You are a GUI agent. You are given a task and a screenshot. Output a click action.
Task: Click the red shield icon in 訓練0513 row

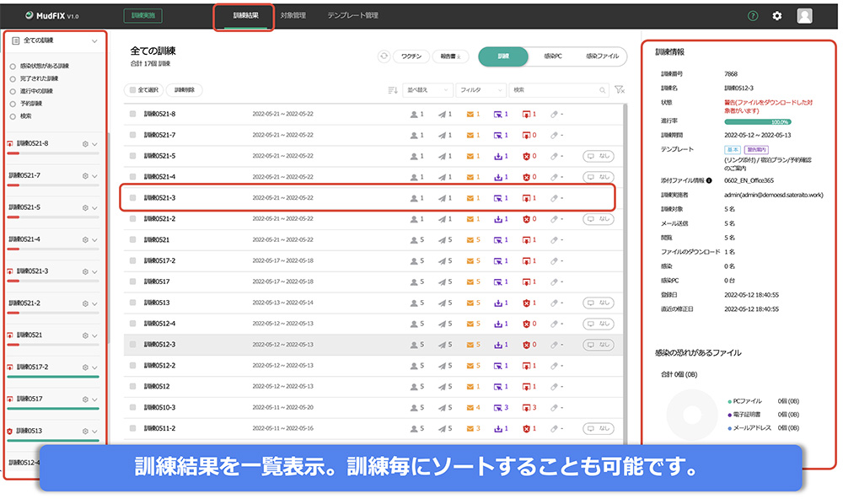(526, 303)
